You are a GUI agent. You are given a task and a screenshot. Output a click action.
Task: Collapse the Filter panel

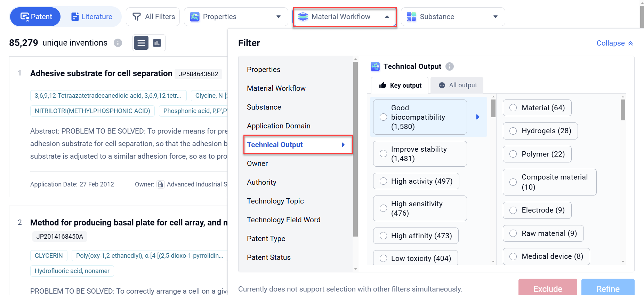pyautogui.click(x=614, y=43)
